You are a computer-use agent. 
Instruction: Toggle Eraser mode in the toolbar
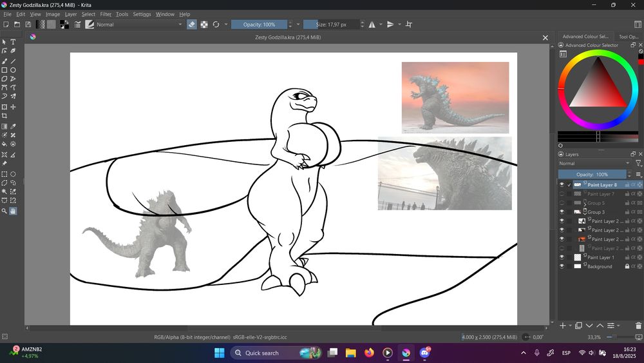(x=191, y=25)
